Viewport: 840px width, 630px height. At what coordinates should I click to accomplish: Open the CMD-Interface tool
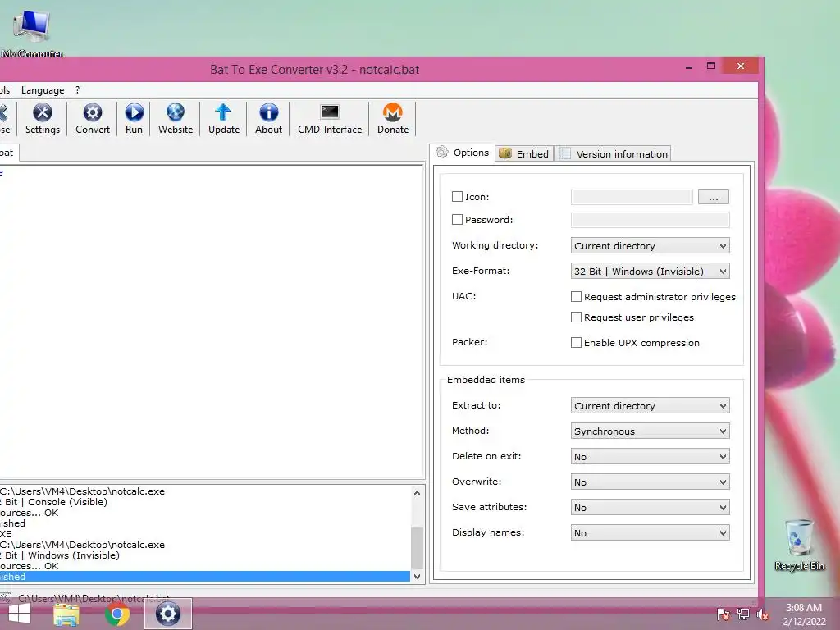pyautogui.click(x=330, y=118)
